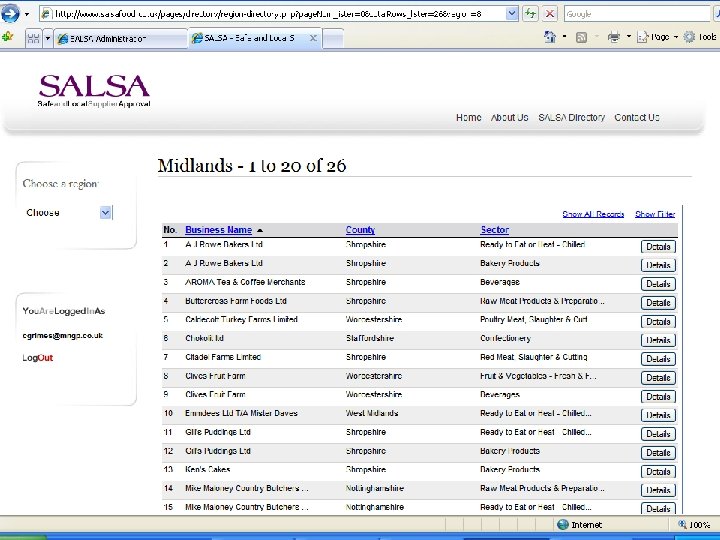
Task: Open Details for AROMA Tea & Coffee Merchants
Action: pyautogui.click(x=658, y=284)
